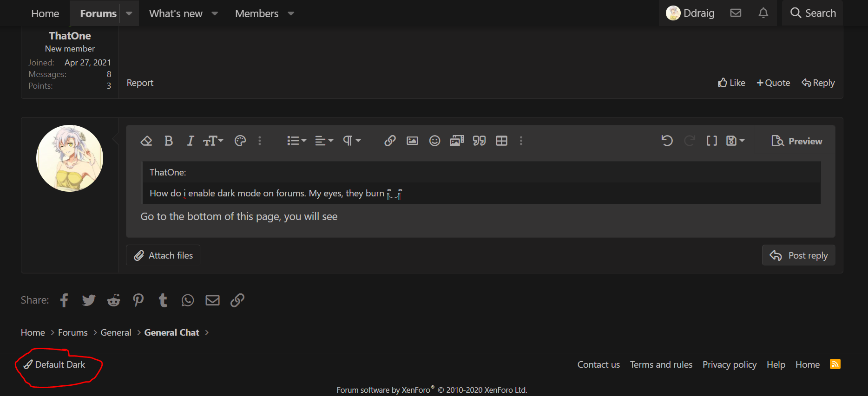Screen dimensions: 868x396
Task: Open the list options dropdown
Action: pos(296,141)
